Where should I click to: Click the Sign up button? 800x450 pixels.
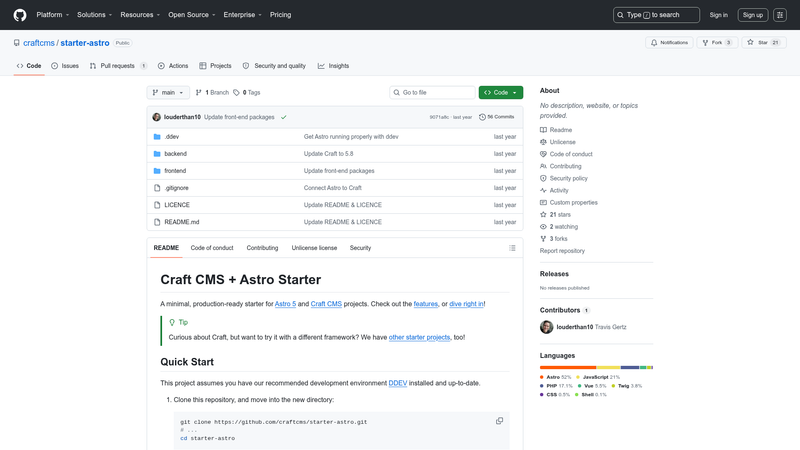pos(753,15)
